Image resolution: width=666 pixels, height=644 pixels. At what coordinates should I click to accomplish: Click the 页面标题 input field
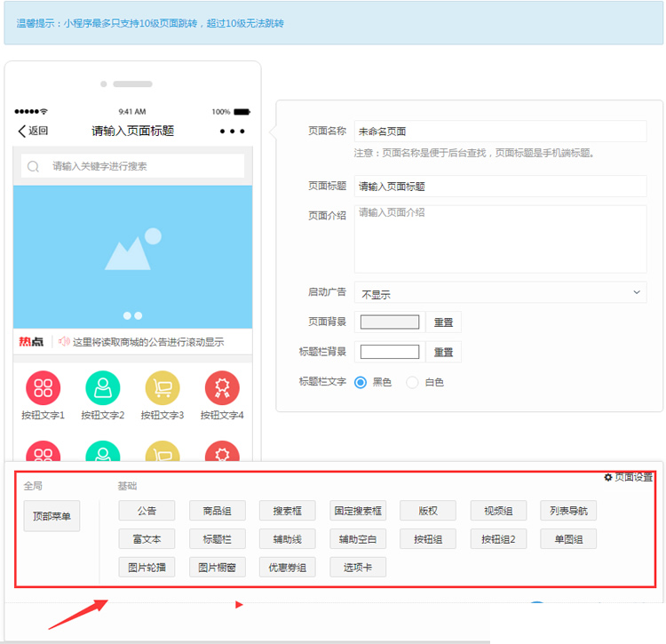500,186
